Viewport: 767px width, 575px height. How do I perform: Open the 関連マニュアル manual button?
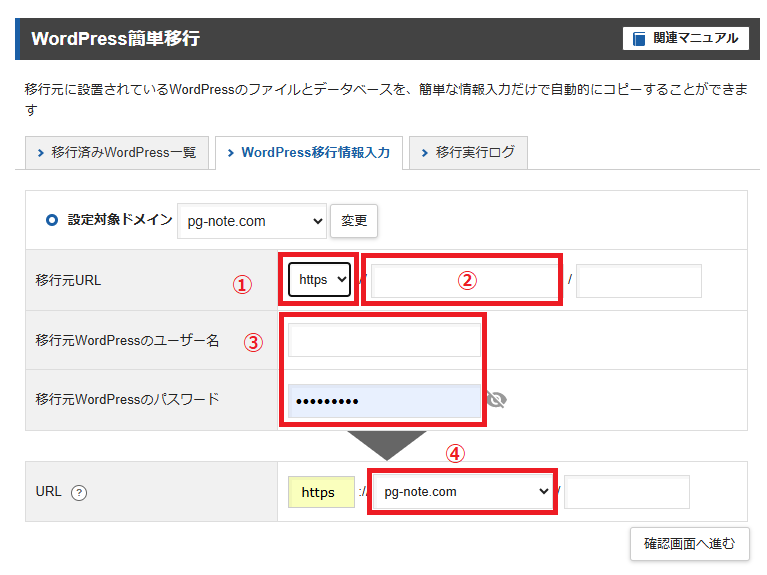click(685, 38)
